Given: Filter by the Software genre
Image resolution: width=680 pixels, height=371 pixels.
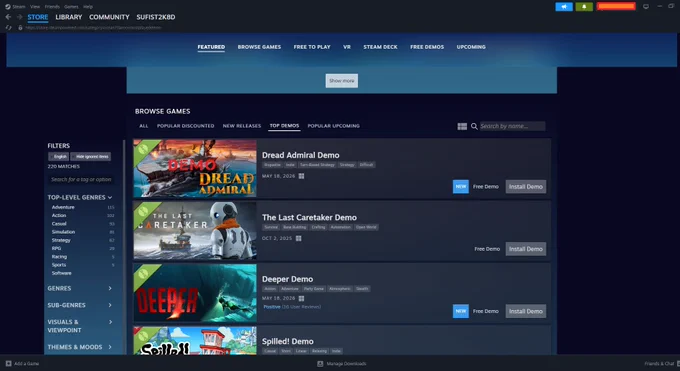Looking at the screenshot, I should [x=62, y=273].
